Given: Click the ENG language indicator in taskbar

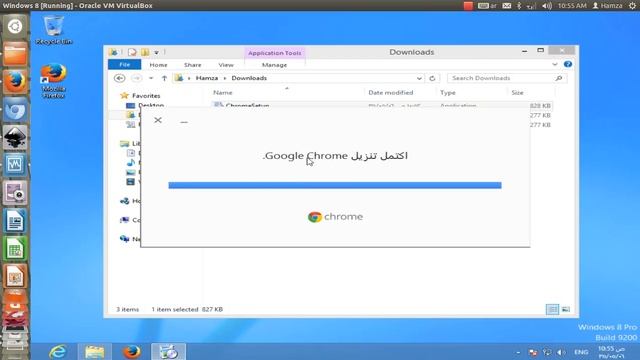Looking at the screenshot, I should [x=581, y=352].
